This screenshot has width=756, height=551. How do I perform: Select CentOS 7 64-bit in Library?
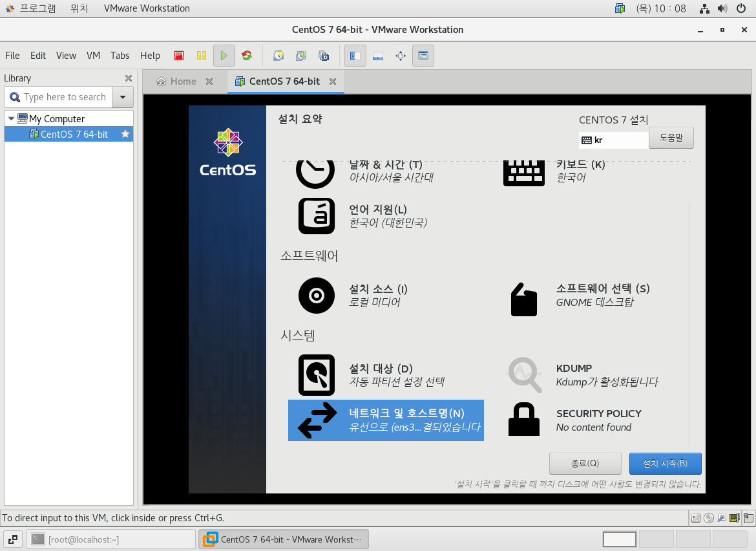click(x=68, y=134)
